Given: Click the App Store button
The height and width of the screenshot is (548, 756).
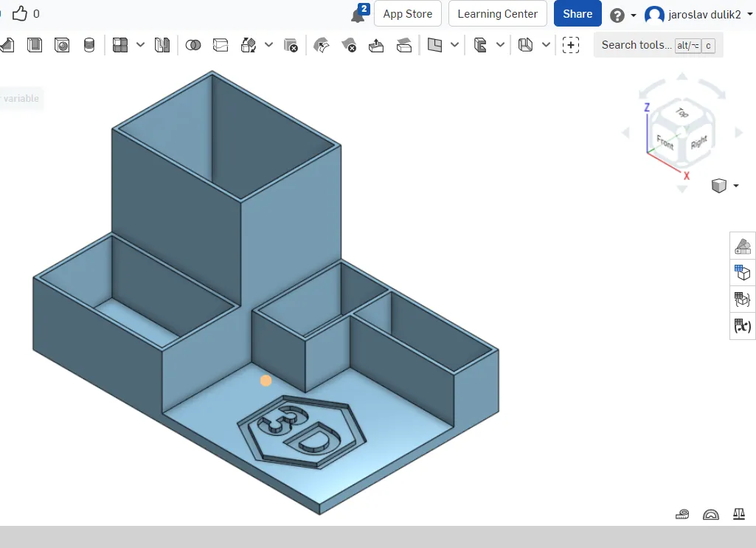Looking at the screenshot, I should tap(407, 14).
